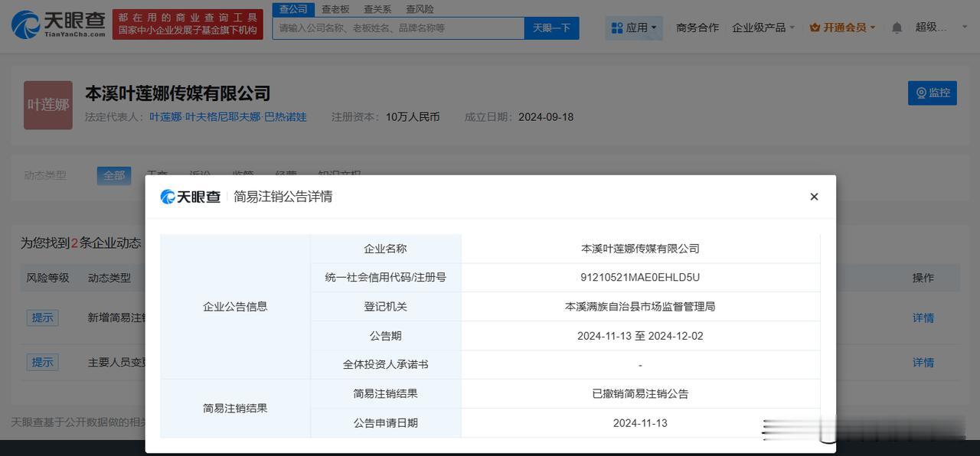The height and width of the screenshot is (456, 980).
Task: Click the 天眼查 logo inside the dialog
Action: (191, 197)
